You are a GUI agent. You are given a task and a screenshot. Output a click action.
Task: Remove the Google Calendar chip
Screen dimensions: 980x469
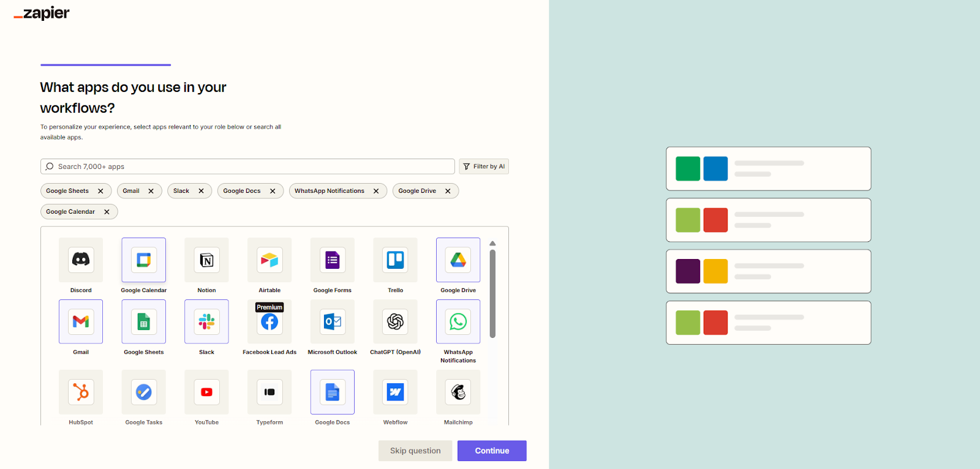point(107,212)
